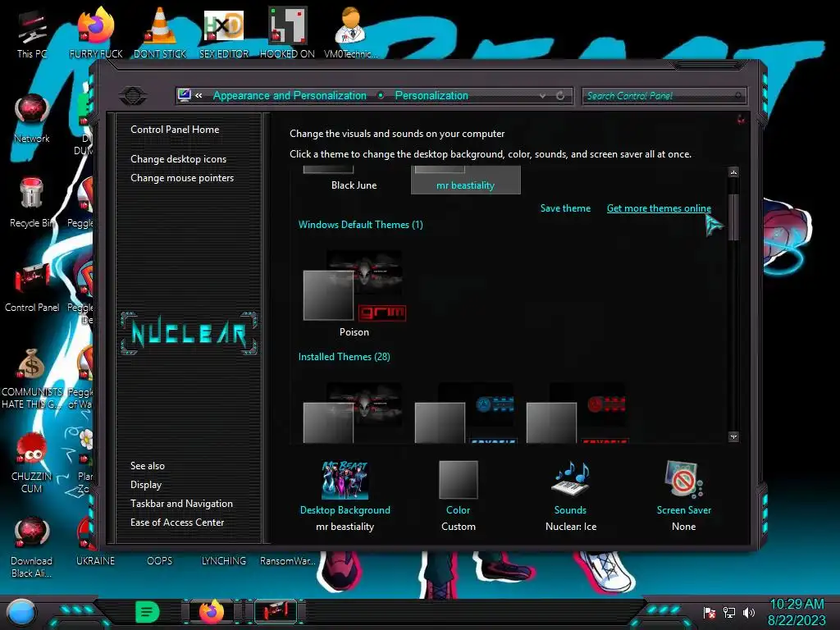This screenshot has width=840, height=630.
Task: Click the double chevron breadcrumb expander
Action: pos(199,95)
